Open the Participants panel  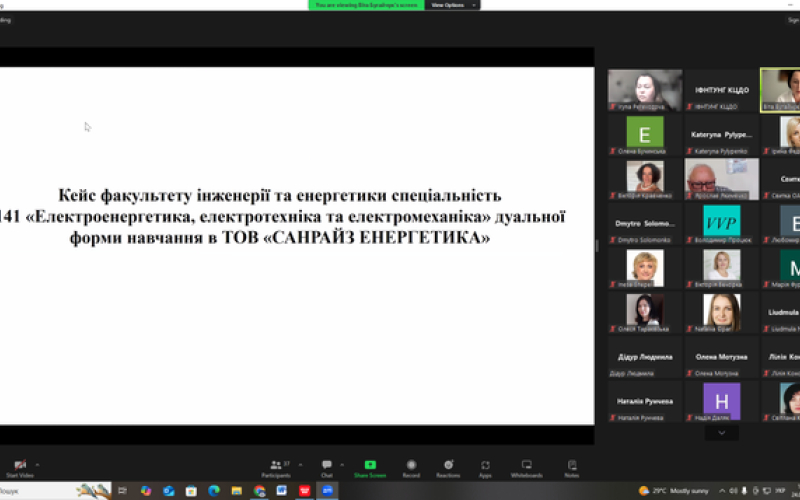276,468
